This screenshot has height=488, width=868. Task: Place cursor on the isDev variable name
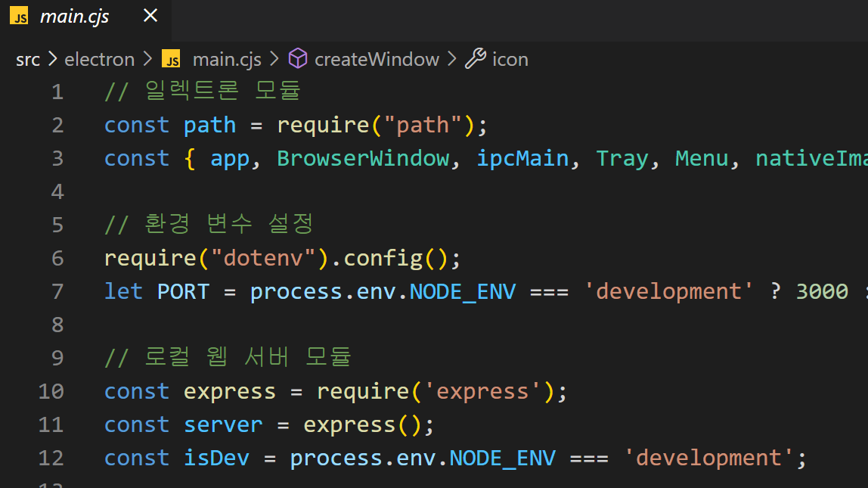216,458
